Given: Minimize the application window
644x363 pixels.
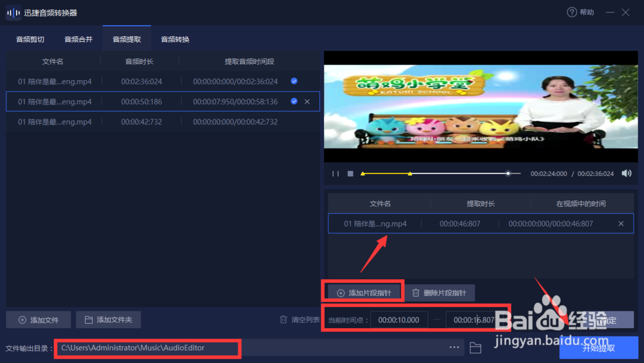Looking at the screenshot, I should [610, 12].
